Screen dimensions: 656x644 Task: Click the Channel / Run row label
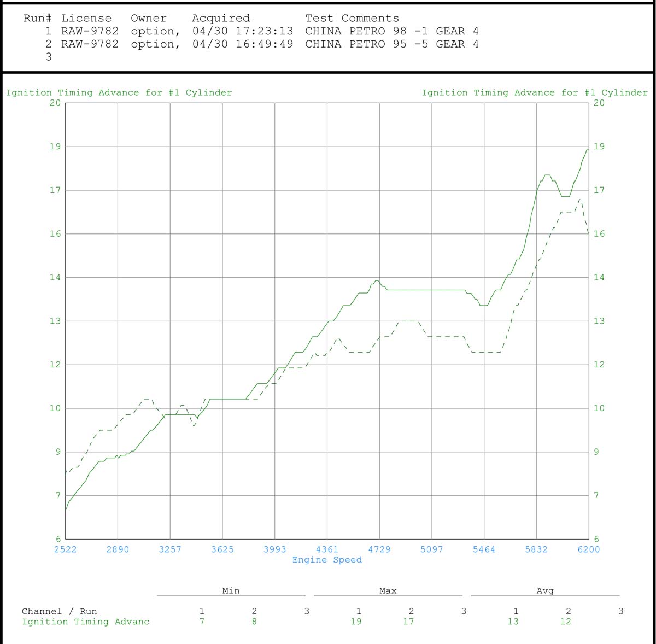pyautogui.click(x=59, y=611)
